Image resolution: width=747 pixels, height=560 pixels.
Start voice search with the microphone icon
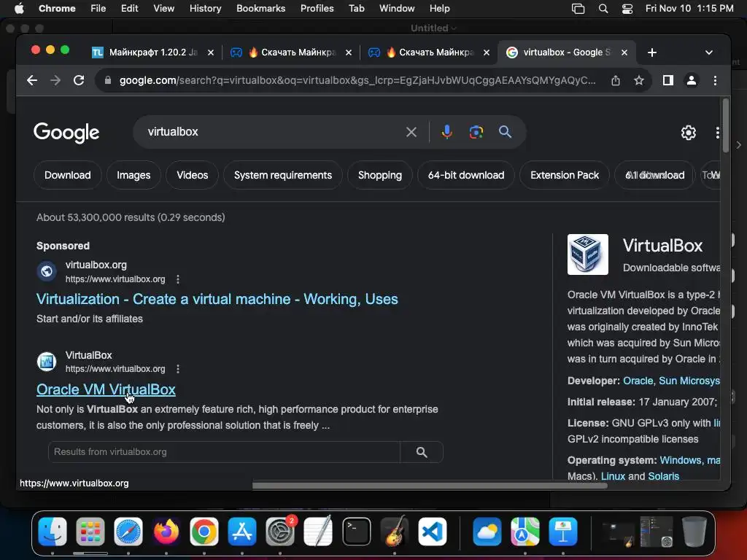446,132
